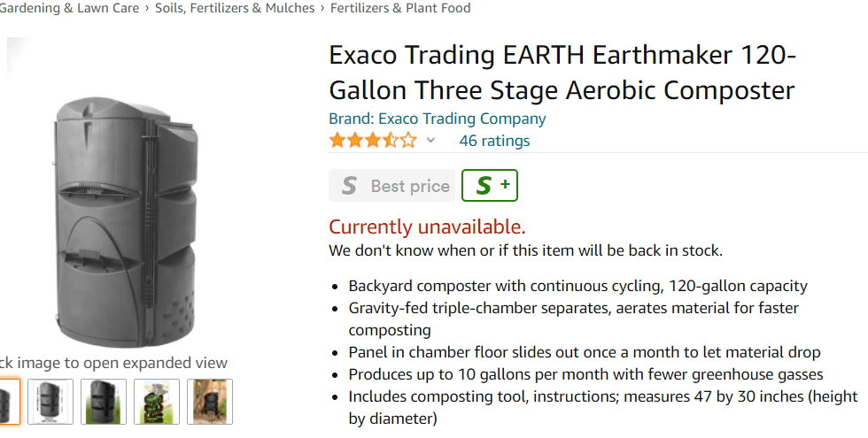The width and height of the screenshot is (868, 438).
Task: Select the second thumbnail with dimensions diagram
Action: click(50, 402)
